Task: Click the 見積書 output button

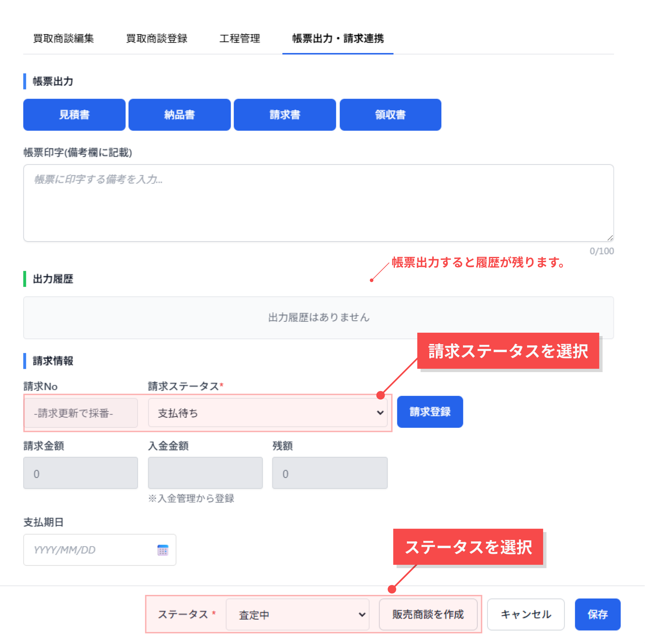Action: (74, 115)
